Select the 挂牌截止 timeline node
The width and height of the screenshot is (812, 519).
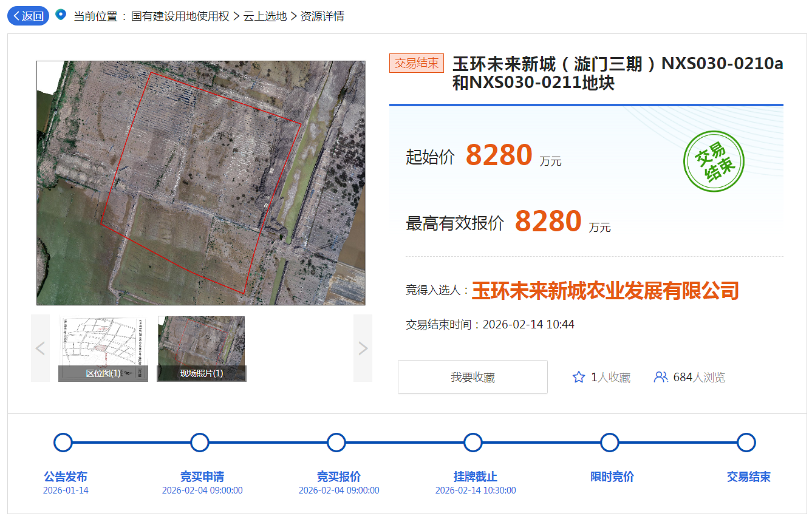(473, 443)
